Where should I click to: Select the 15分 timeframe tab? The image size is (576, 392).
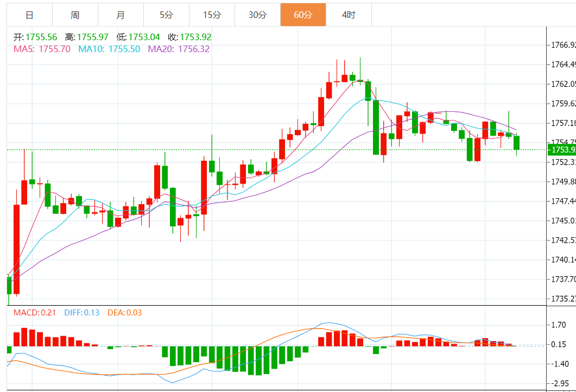pyautogui.click(x=212, y=15)
